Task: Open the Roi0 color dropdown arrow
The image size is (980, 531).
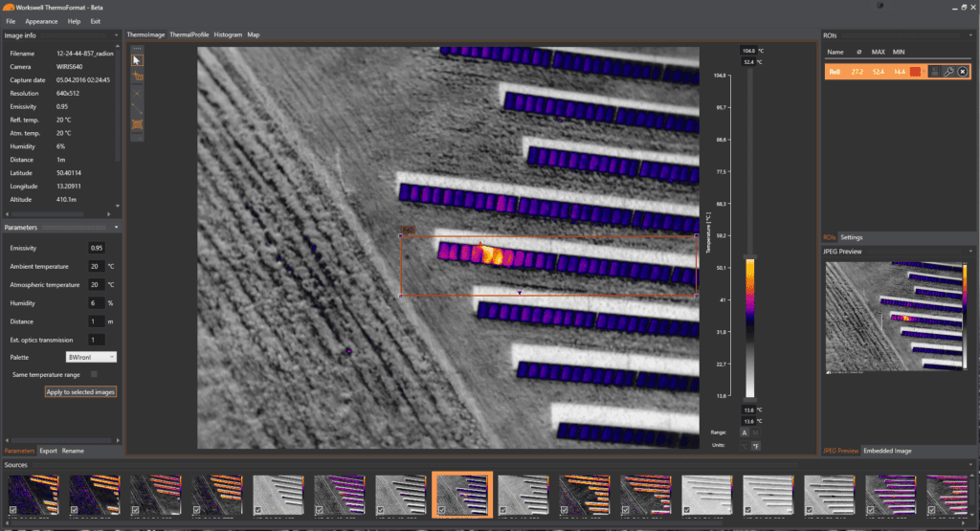Action: [x=924, y=72]
